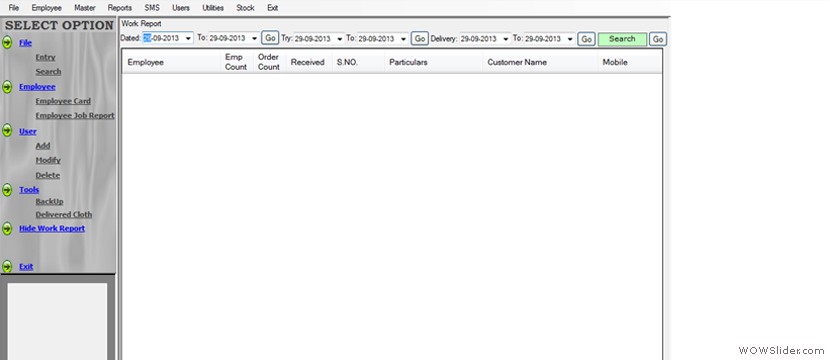Click Received column header

[308, 62]
